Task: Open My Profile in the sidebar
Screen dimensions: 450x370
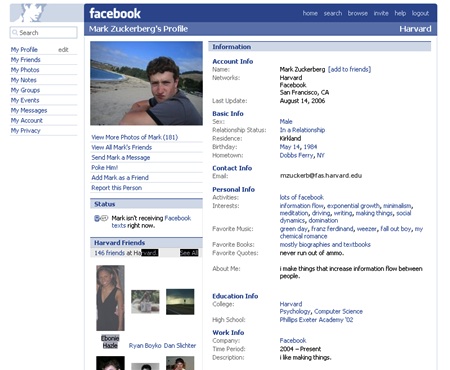Action: [24, 50]
